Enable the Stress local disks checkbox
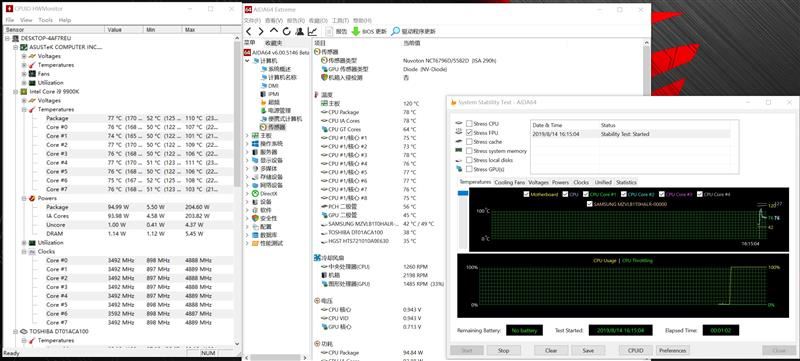This screenshot has width=800, height=361. 469,160
